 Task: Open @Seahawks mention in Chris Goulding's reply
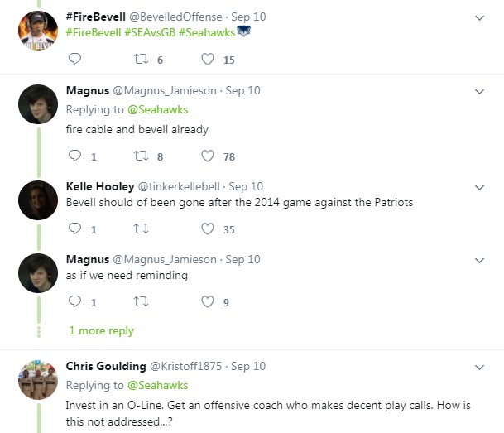pos(156,385)
